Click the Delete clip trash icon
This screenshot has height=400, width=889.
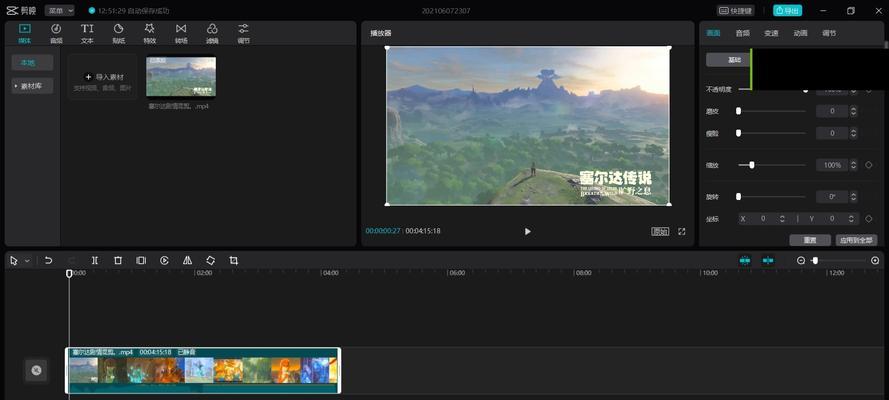118,261
